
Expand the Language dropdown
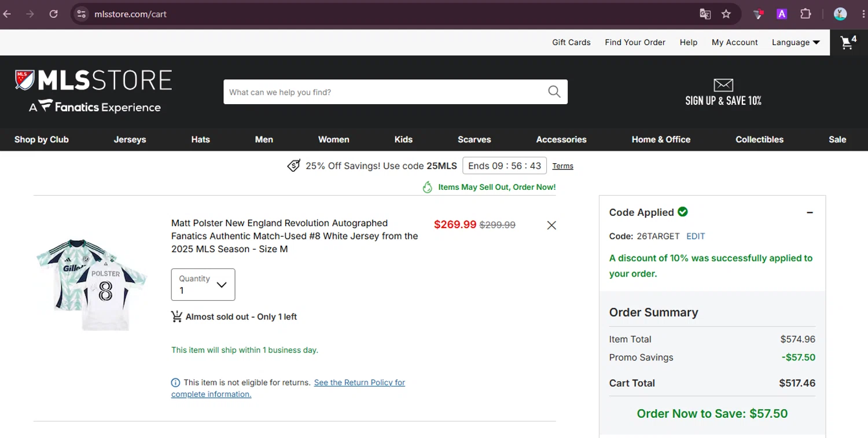[x=796, y=42]
